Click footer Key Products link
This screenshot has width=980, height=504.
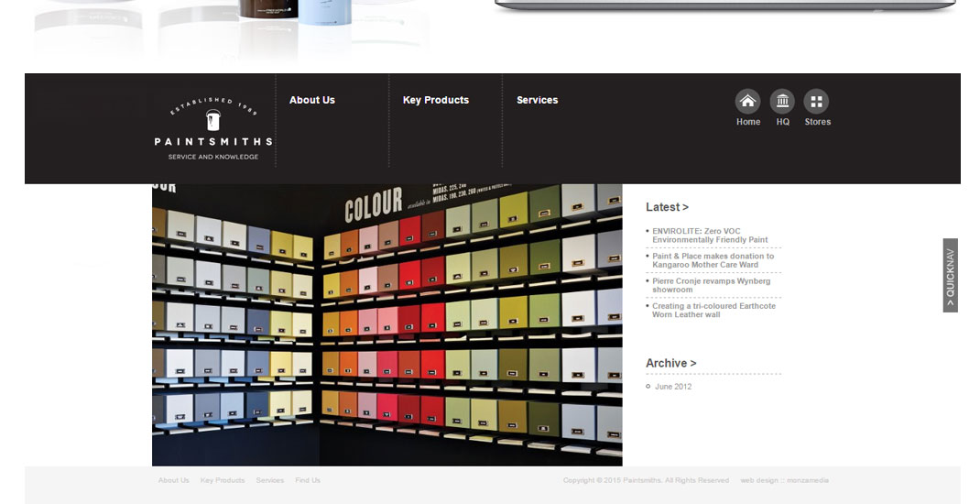(223, 480)
